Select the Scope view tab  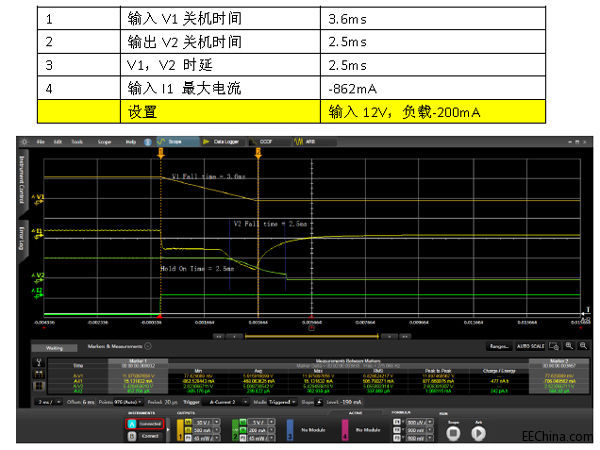pos(177,142)
